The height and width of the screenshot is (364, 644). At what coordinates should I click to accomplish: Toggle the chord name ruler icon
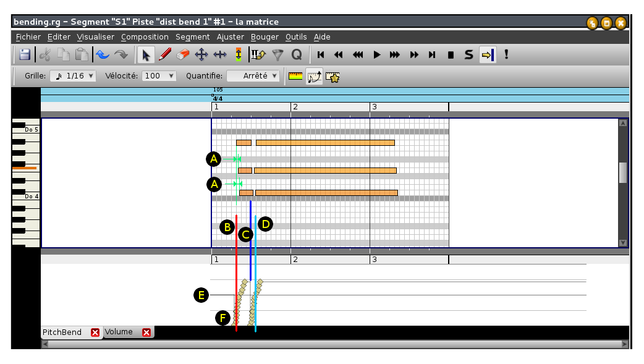pyautogui.click(x=258, y=54)
